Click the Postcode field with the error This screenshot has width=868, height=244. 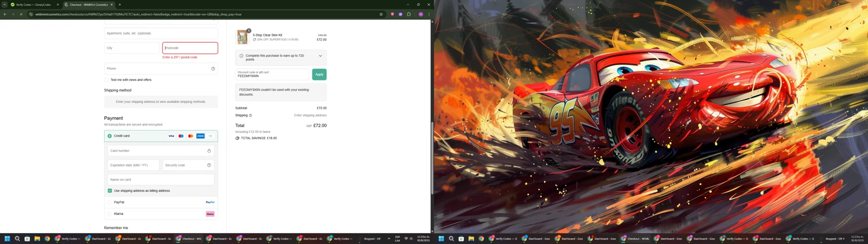click(x=190, y=48)
